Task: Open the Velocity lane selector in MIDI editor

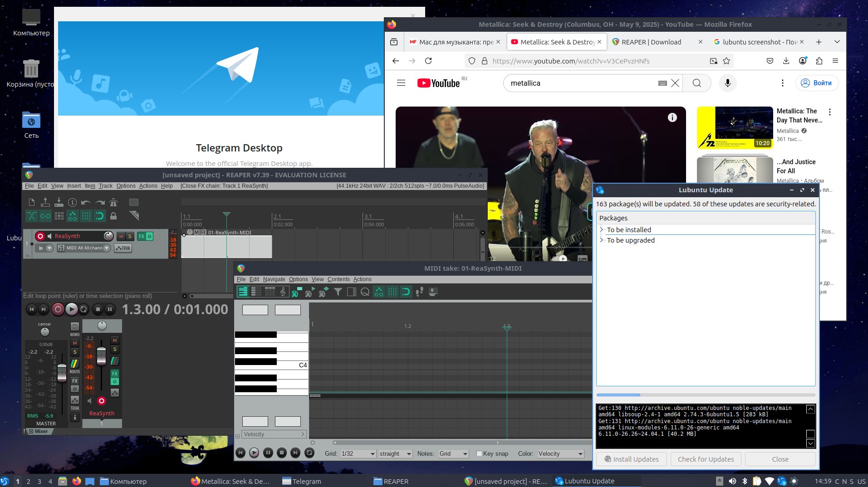Action: click(274, 434)
